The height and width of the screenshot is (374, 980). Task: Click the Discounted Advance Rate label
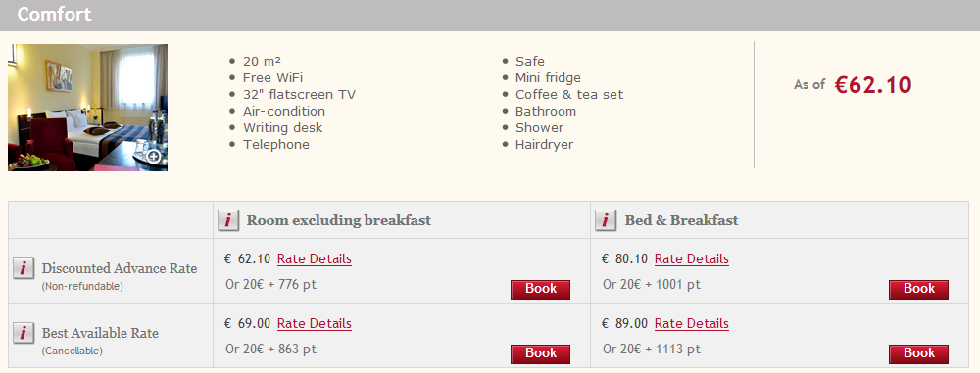(x=120, y=269)
